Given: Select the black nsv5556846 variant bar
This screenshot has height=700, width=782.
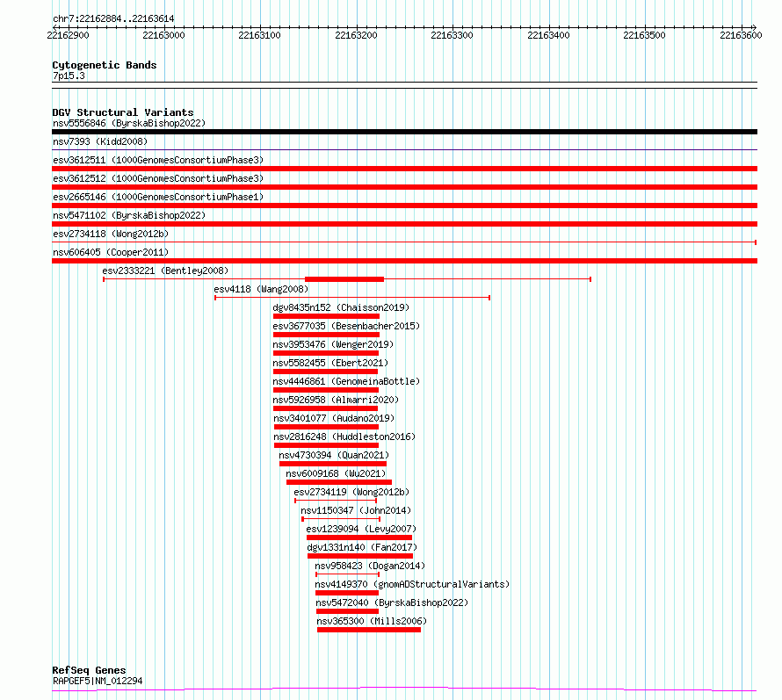Looking at the screenshot, I should pos(404,132).
